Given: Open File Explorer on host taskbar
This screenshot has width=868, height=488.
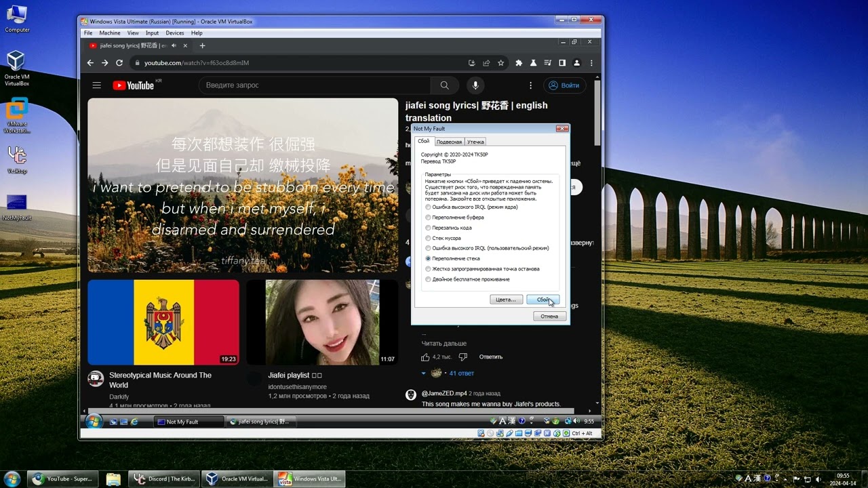Looking at the screenshot, I should pyautogui.click(x=113, y=479).
